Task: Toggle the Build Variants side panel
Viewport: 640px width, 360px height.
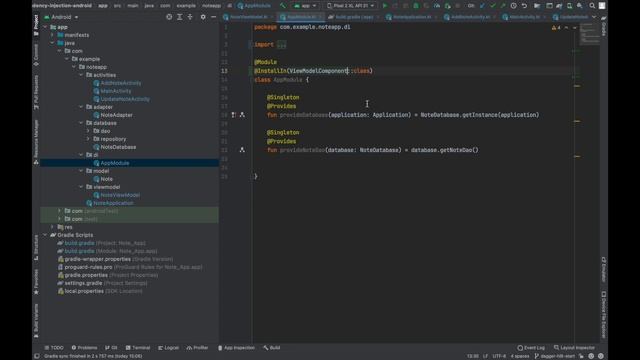Action: point(36,320)
